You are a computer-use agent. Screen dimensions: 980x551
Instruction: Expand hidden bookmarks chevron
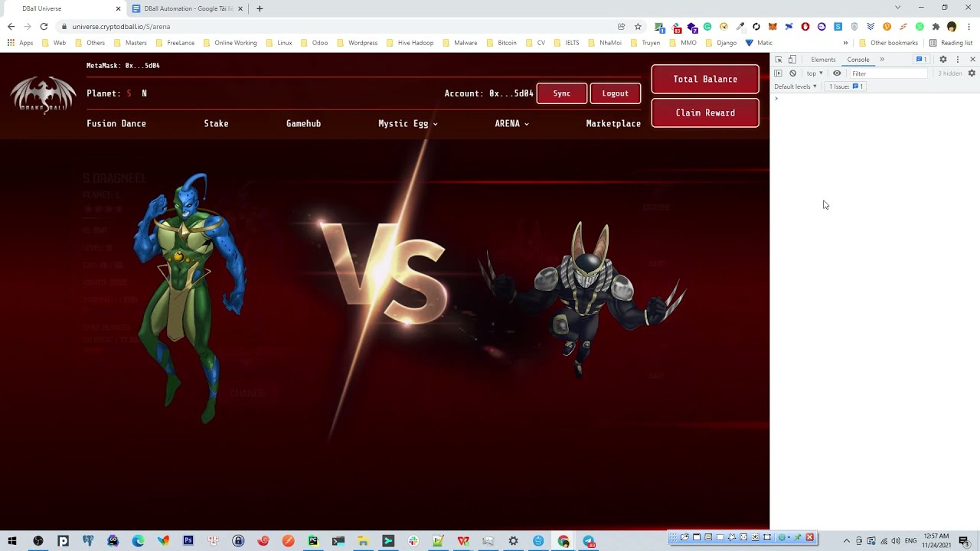coord(845,43)
